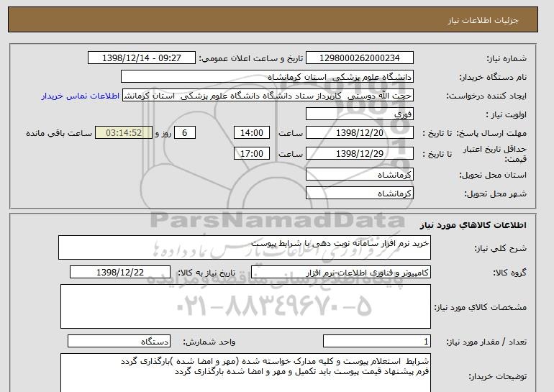Click the مشخصات کالای مورد نیاز label
554x392 pixels.
point(480,307)
